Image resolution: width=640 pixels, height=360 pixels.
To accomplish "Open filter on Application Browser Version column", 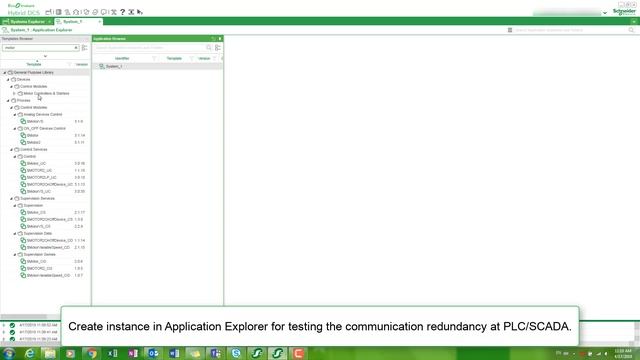I will (215, 58).
